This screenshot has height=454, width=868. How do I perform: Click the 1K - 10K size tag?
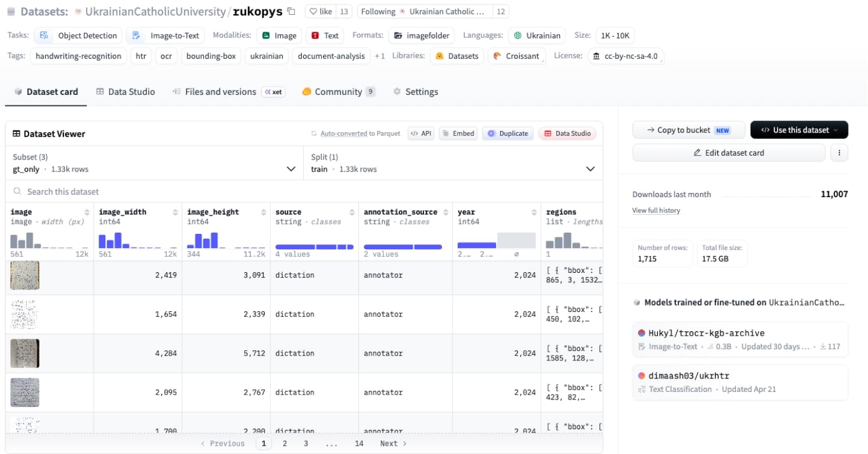(615, 35)
